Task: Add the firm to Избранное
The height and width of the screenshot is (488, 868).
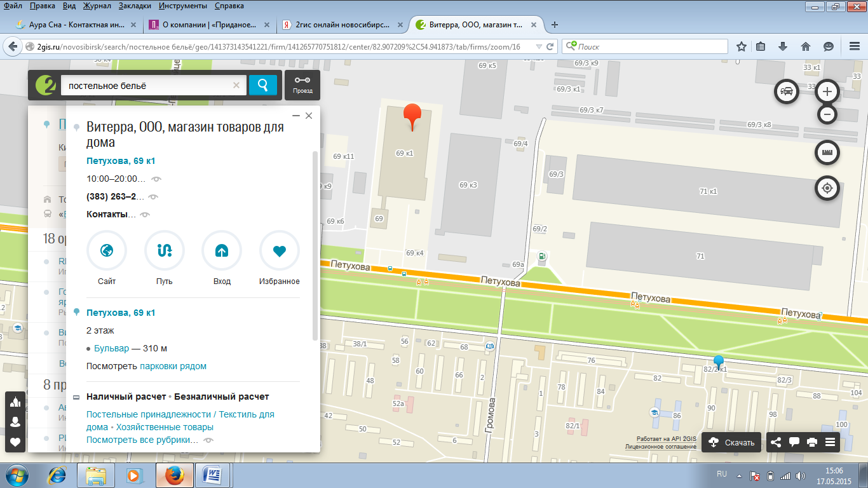Action: pos(280,250)
